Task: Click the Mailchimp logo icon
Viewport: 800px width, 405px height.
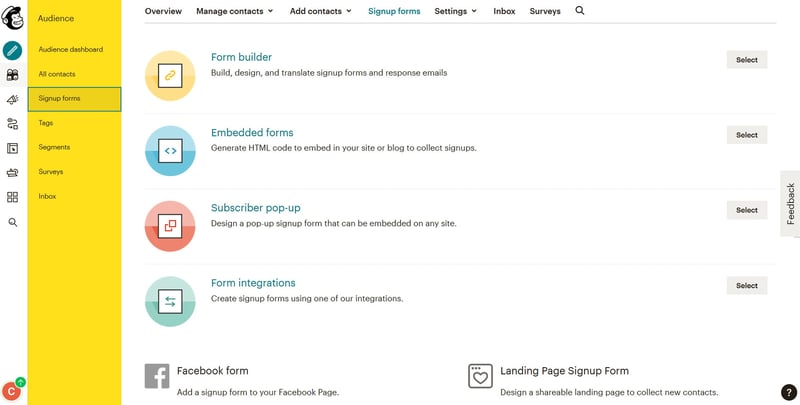Action: (13, 18)
